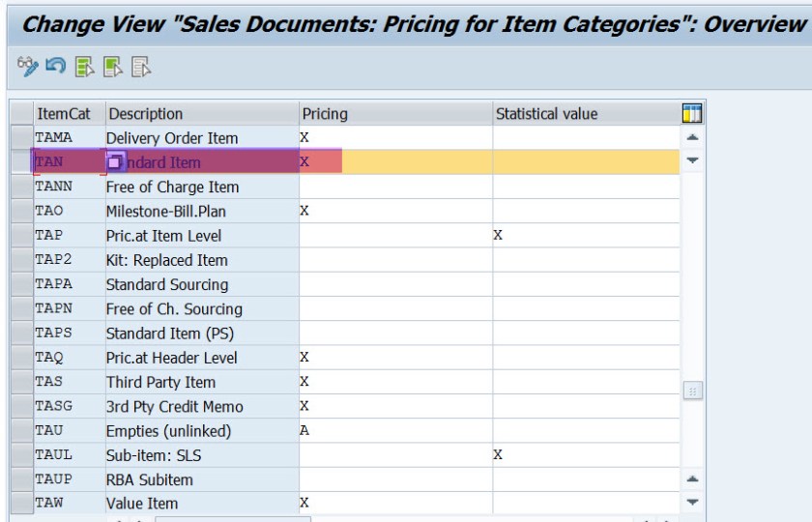Select the row selector for TAMA
Screen dimensions: 812x522
(20, 138)
